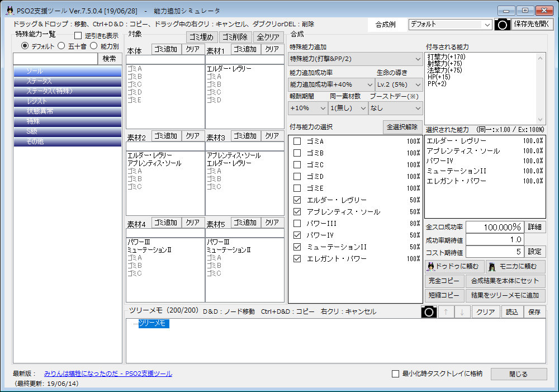This screenshot has width=559, height=392.
Task: Expand the ステータス category in ability list
Action: (x=67, y=82)
